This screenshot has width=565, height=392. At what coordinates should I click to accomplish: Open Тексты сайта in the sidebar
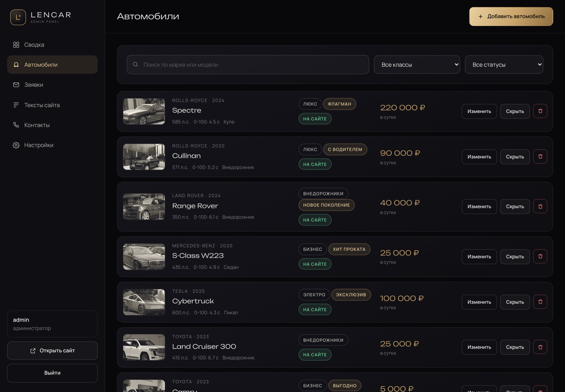pyautogui.click(x=52, y=105)
